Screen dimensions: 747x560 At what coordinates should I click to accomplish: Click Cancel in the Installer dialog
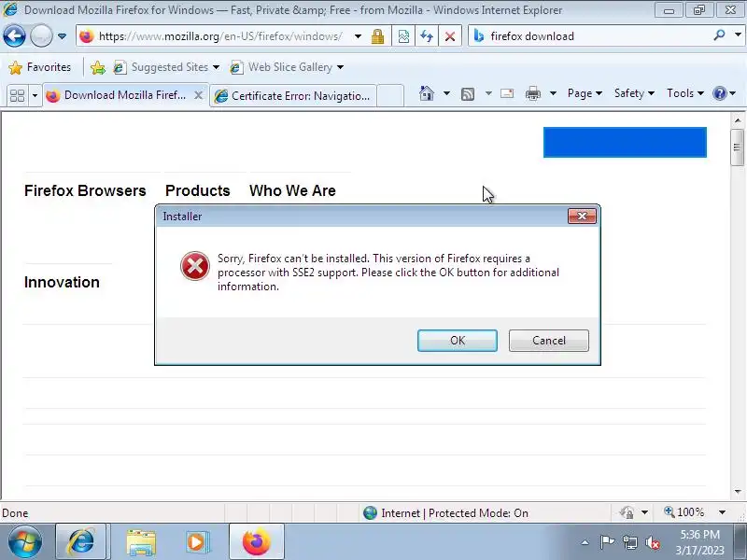coord(549,341)
